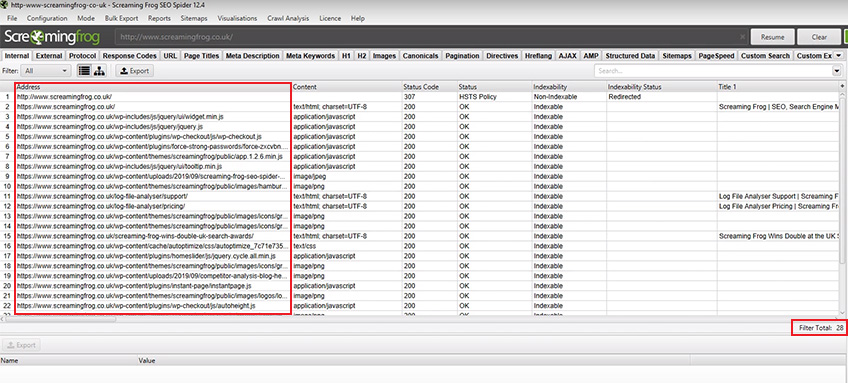Select the URL tab
848x383 pixels.
pyautogui.click(x=170, y=56)
